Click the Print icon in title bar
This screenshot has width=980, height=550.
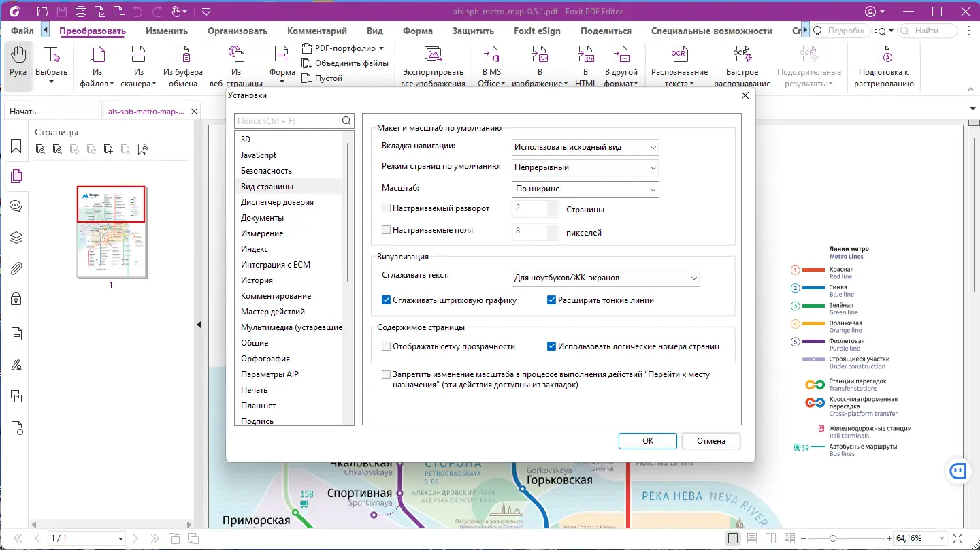(x=81, y=12)
